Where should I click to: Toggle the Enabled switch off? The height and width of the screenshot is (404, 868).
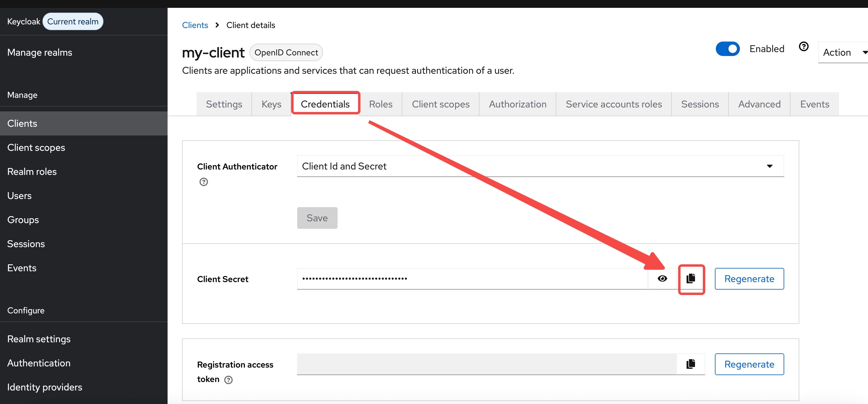click(728, 49)
